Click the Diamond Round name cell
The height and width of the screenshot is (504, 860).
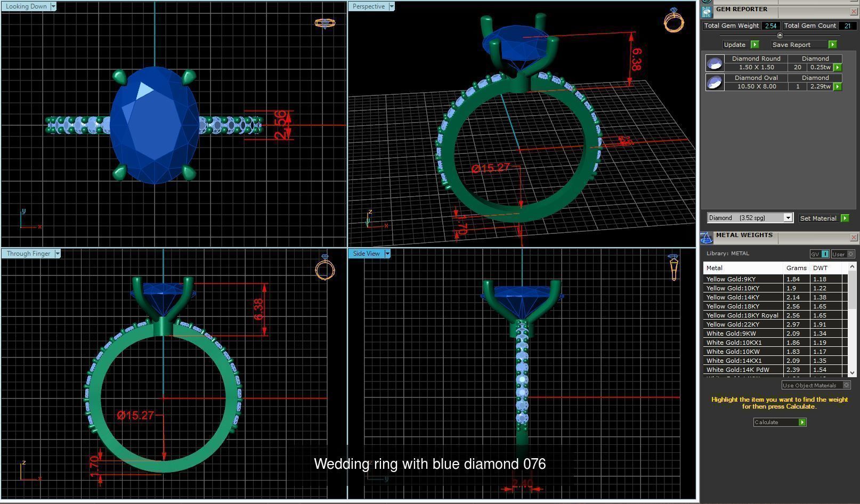point(756,59)
